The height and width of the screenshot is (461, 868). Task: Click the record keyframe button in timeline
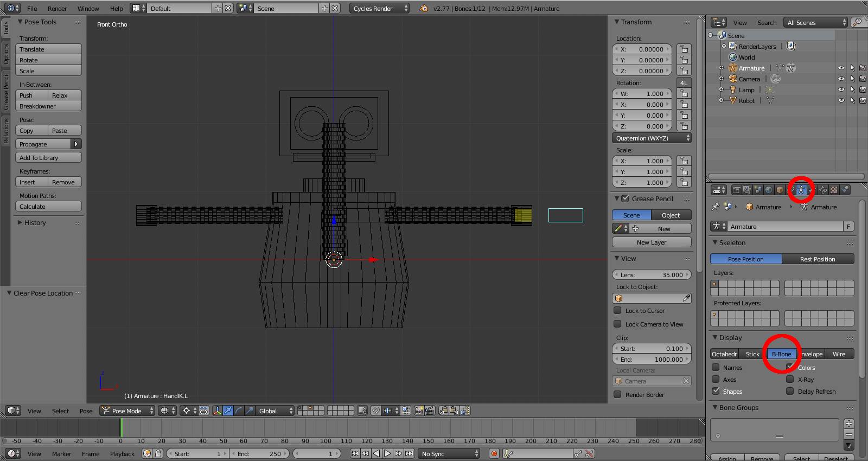pyautogui.click(x=494, y=453)
